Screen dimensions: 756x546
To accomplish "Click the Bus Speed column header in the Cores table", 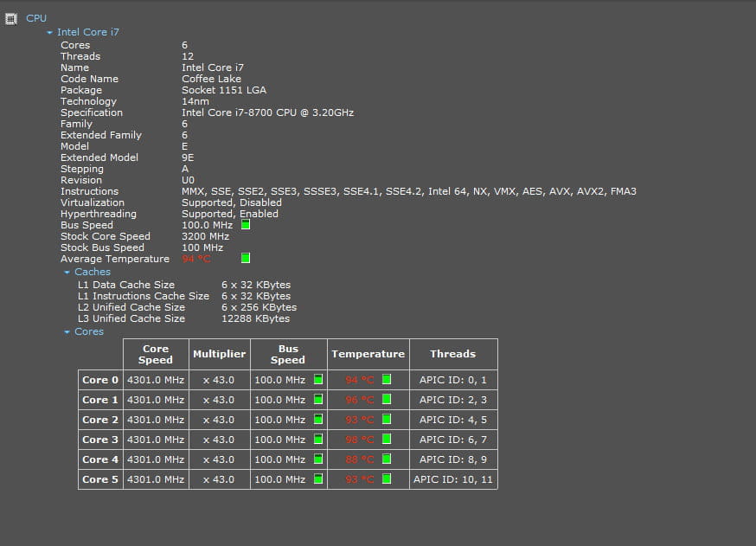I will click(x=288, y=354).
